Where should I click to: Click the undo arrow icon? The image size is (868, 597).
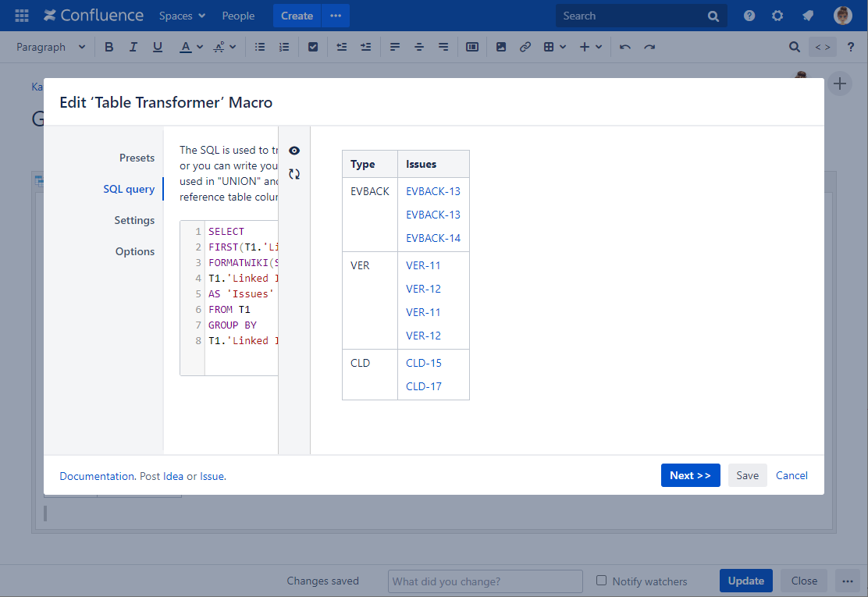pyautogui.click(x=624, y=47)
